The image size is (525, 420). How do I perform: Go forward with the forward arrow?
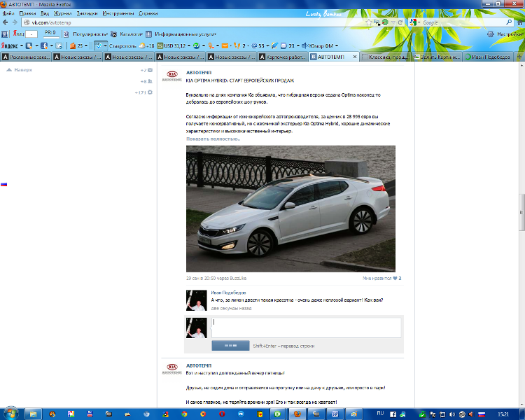click(15, 22)
